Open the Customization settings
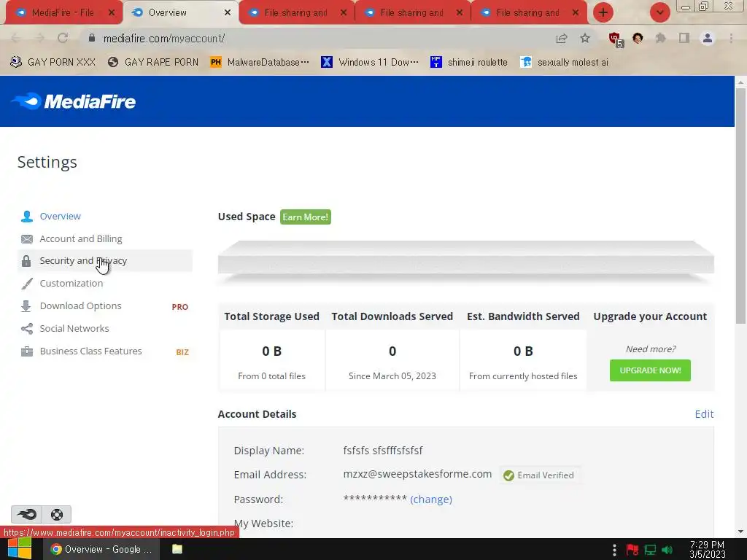Viewport: 747px width, 560px height. [71, 284]
